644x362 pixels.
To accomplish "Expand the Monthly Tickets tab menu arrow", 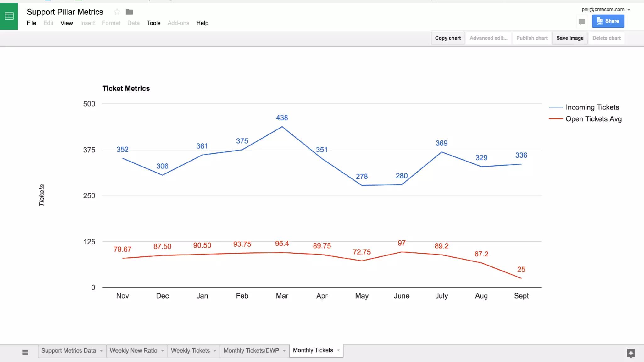I will [338, 350].
